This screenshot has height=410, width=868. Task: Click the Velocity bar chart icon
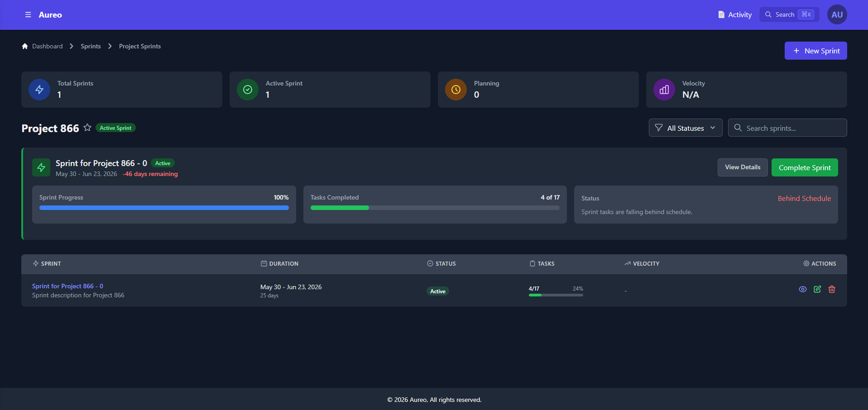[x=664, y=89]
